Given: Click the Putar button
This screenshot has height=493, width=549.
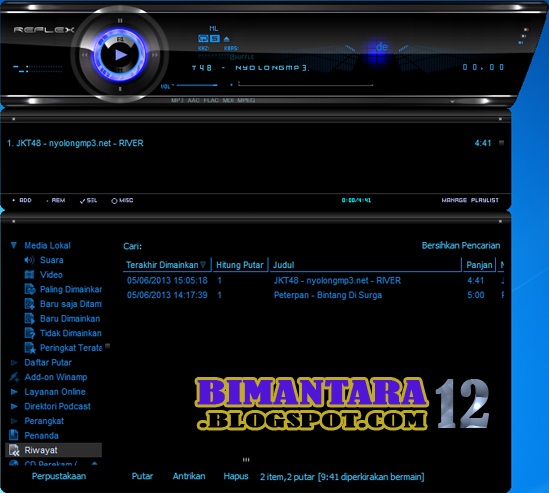Looking at the screenshot, I should pos(142,476).
